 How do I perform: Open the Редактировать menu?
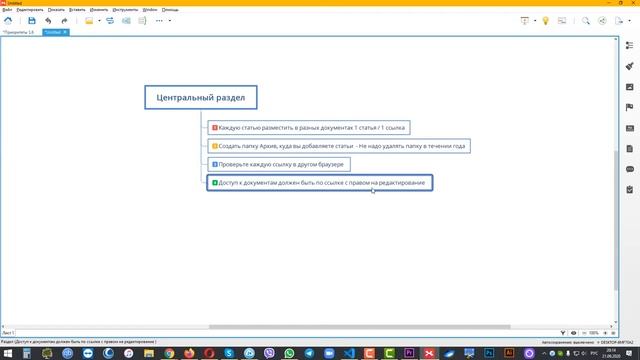(30, 9)
